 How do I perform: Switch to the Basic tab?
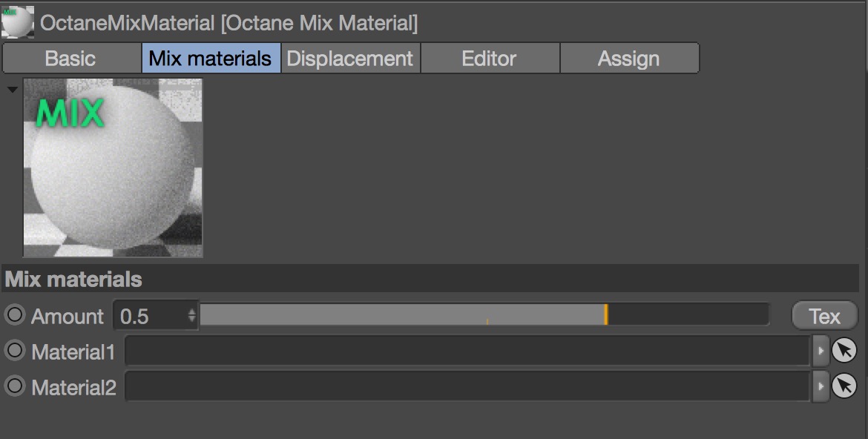pos(70,59)
